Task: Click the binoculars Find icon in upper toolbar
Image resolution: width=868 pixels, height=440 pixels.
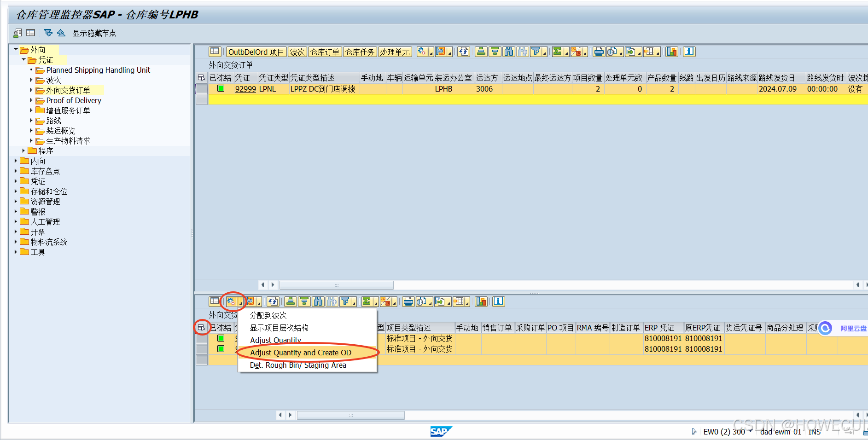Action: point(509,52)
